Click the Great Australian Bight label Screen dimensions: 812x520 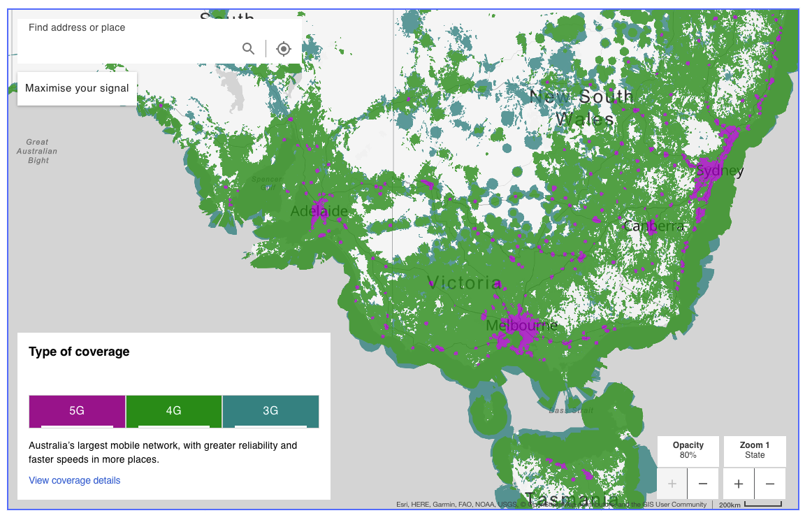(37, 151)
